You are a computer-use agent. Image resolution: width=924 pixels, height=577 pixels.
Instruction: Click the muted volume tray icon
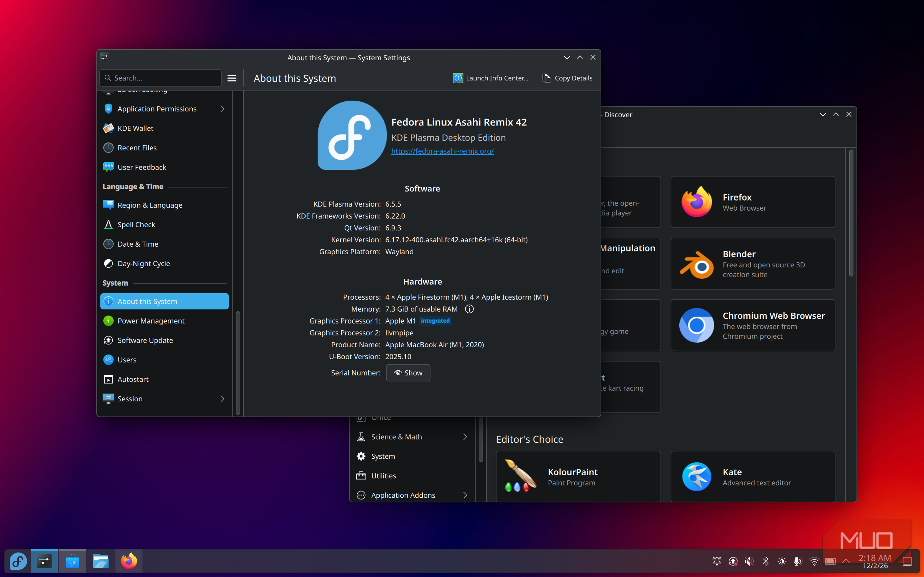click(749, 561)
